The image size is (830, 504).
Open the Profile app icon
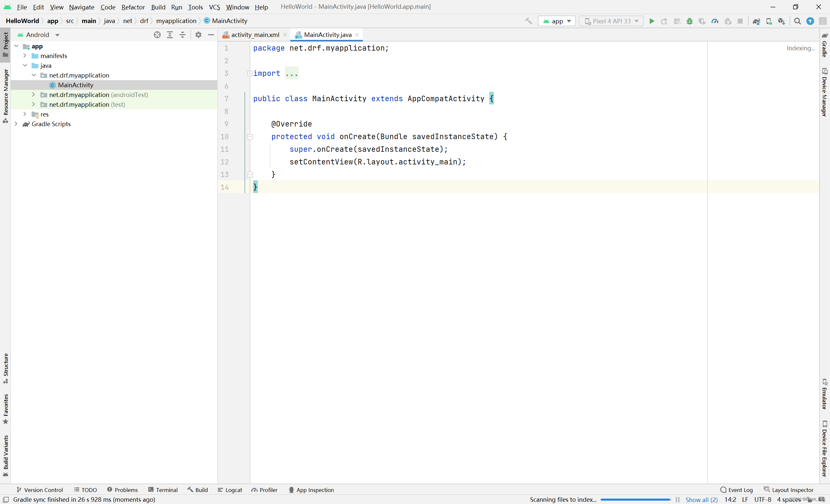click(715, 21)
